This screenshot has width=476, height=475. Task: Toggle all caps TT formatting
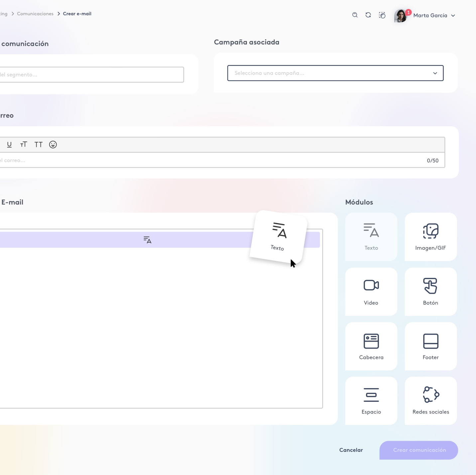point(39,145)
